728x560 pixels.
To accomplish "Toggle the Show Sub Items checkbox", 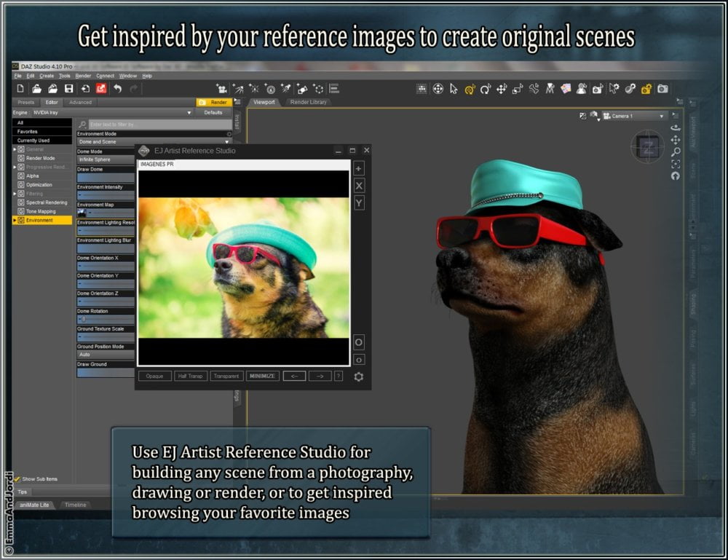I will point(17,478).
